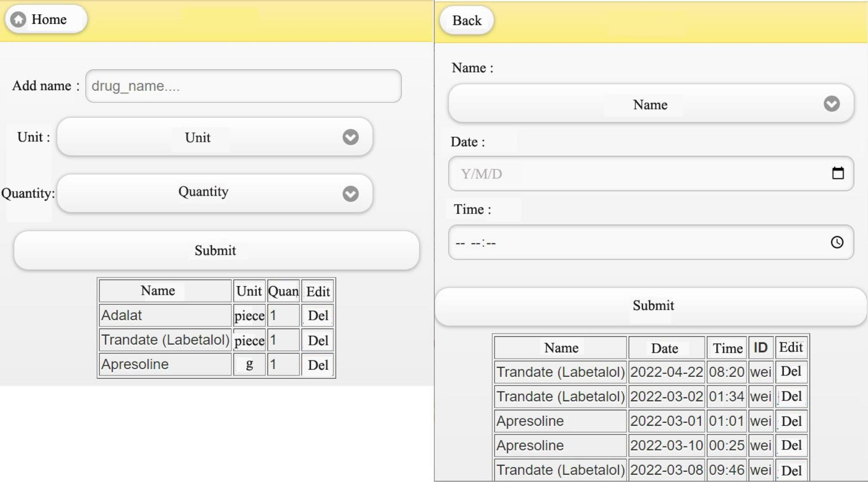This screenshot has width=868, height=482.
Task: Click the g unit cell for Apresoline
Action: point(249,365)
